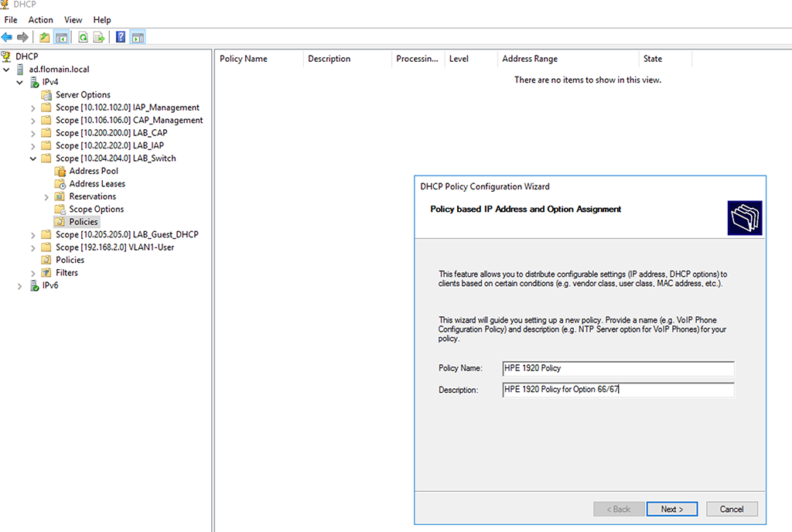Click the Export List toolbar icon
The width and height of the screenshot is (792, 532).
[98, 36]
